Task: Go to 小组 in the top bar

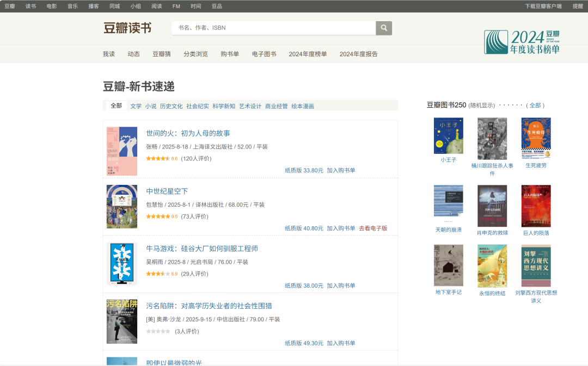Action: (136, 6)
